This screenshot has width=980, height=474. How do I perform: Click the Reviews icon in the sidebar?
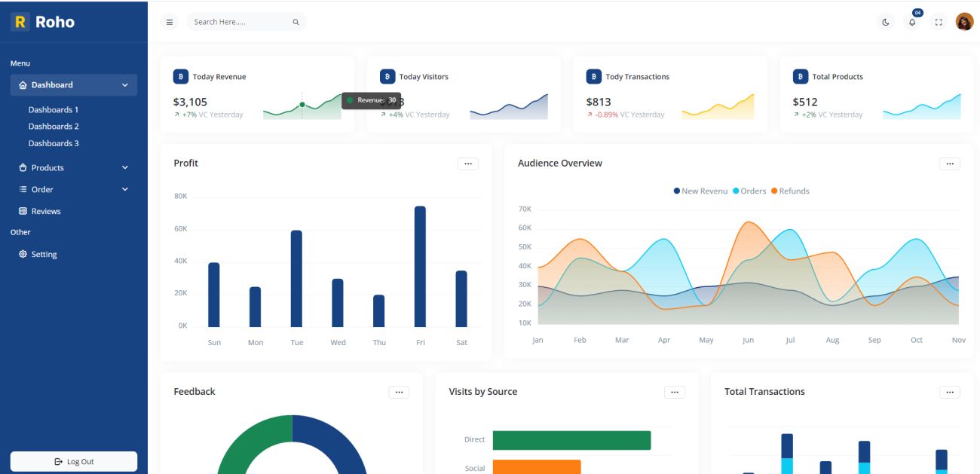tap(21, 211)
